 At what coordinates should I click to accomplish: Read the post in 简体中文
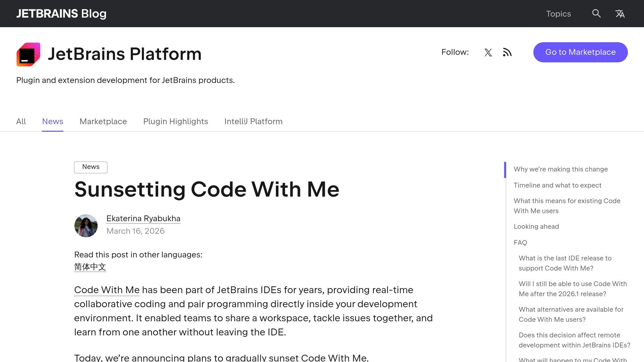(90, 267)
